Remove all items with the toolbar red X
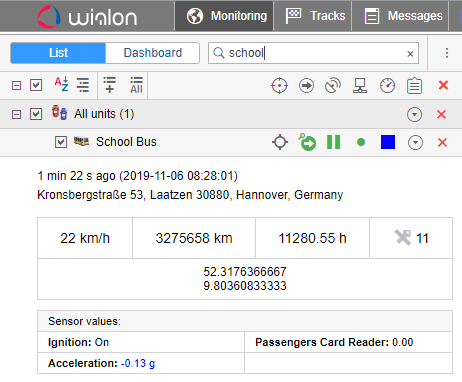Image resolution: width=462 pixels, height=382 pixels. (x=443, y=85)
